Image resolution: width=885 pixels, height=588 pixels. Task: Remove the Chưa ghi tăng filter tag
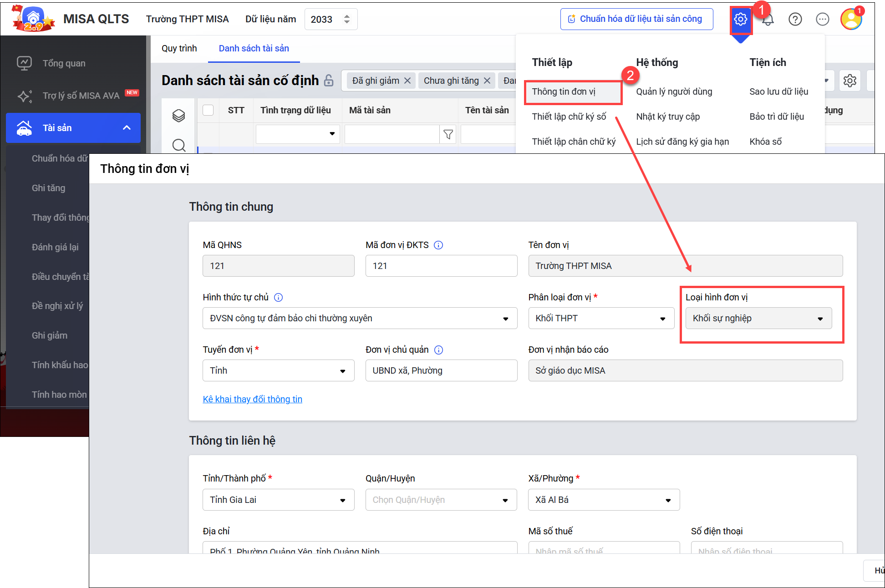tap(487, 81)
